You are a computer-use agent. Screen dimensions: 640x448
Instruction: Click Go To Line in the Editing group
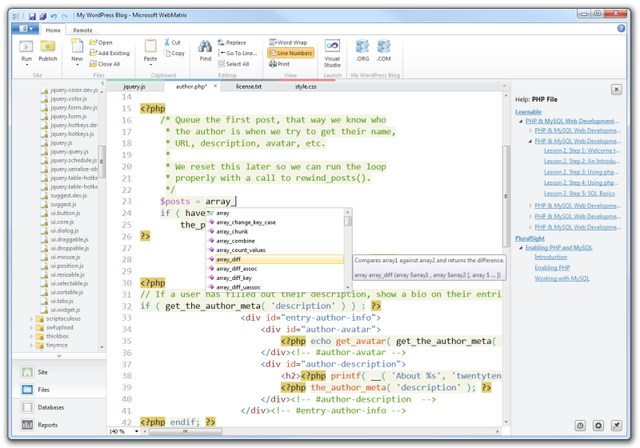click(238, 53)
